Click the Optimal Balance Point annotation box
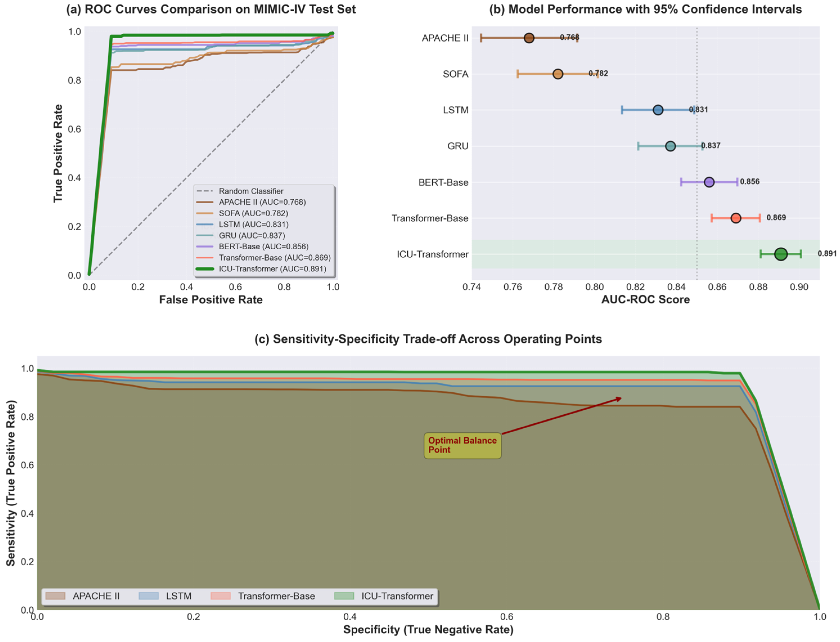The image size is (840, 642). coord(462,446)
